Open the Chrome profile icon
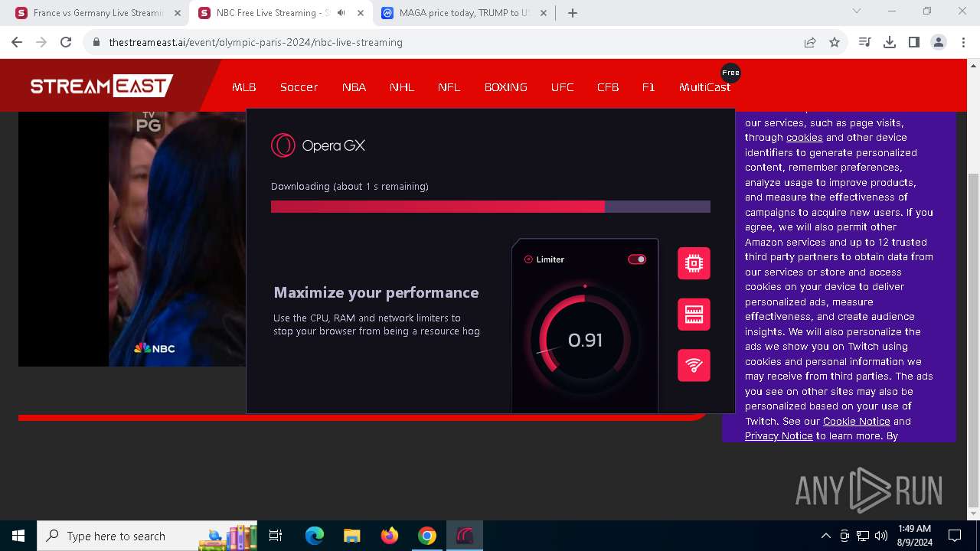The image size is (980, 551). [939, 42]
